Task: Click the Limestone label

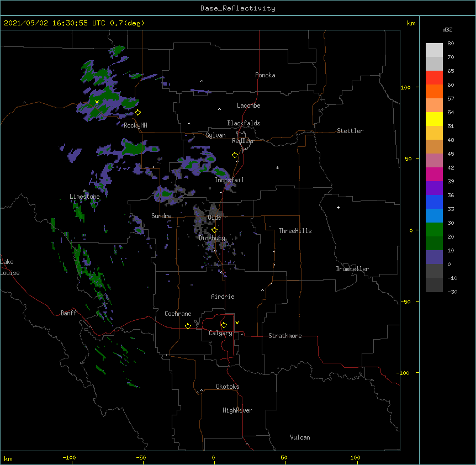Action: [x=84, y=197]
